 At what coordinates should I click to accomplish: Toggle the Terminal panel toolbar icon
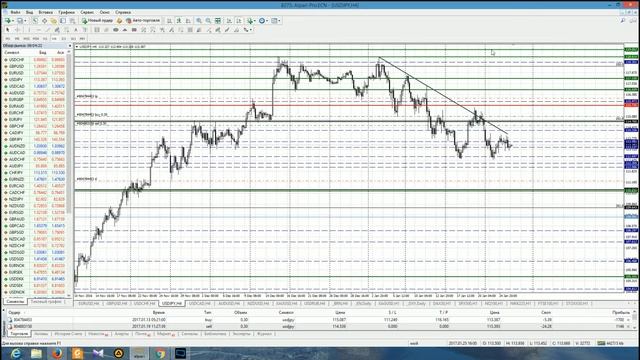63,20
